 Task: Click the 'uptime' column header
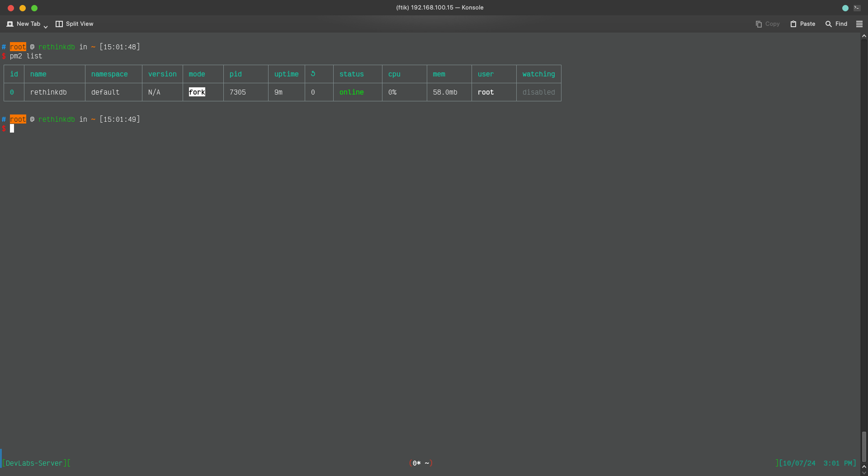[x=286, y=74]
